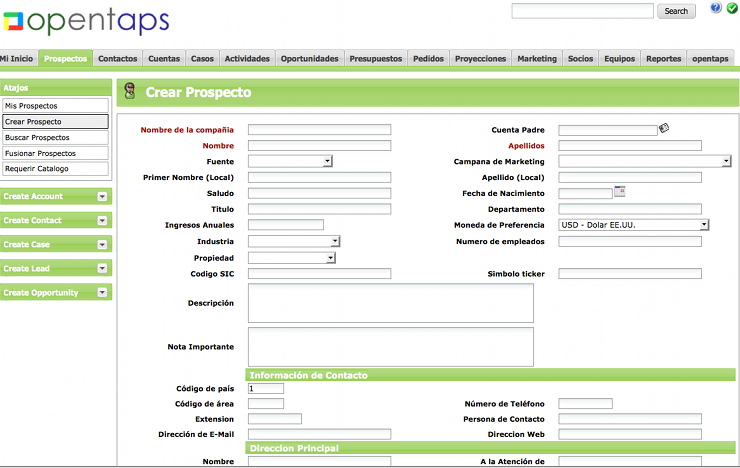Open the Buscar Prospectos shortcut
The width and height of the screenshot is (740, 468).
[x=55, y=137]
